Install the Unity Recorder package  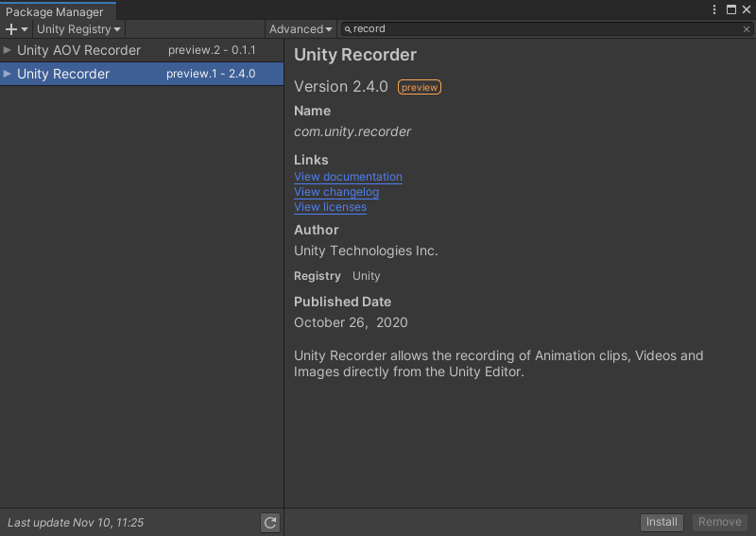coord(661,522)
